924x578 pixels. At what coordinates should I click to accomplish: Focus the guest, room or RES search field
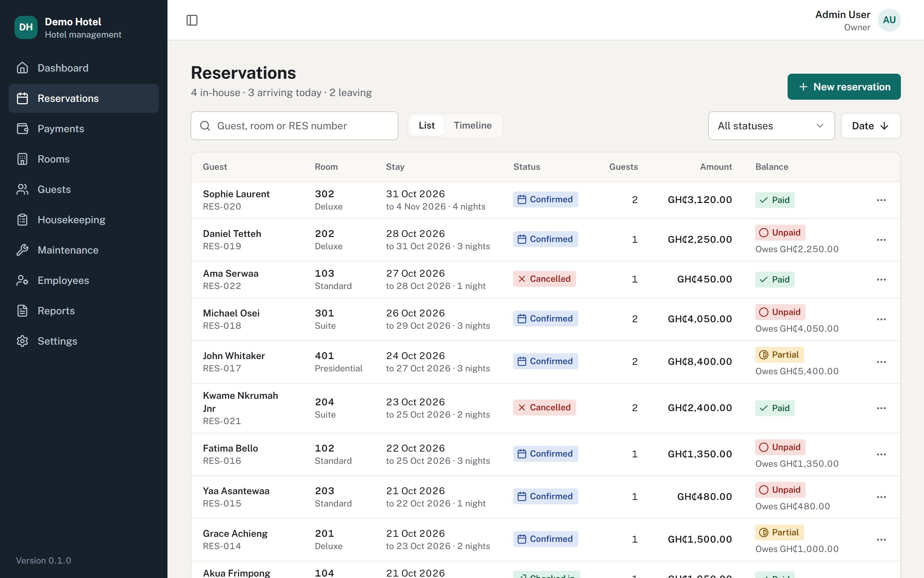[x=295, y=126]
